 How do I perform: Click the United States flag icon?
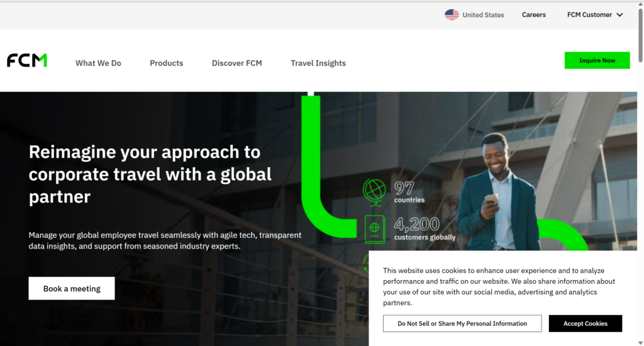452,14
